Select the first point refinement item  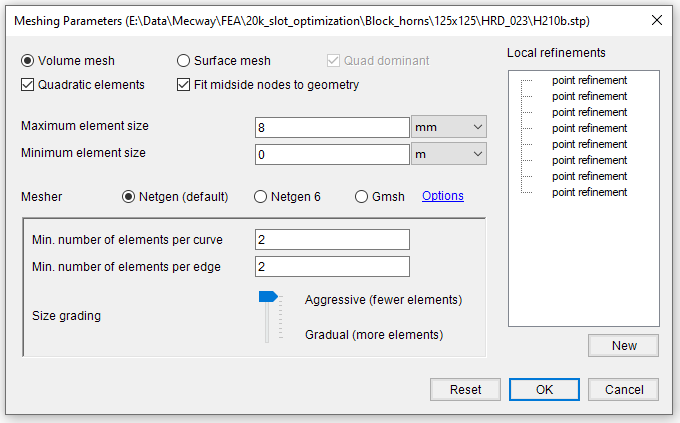(x=589, y=80)
